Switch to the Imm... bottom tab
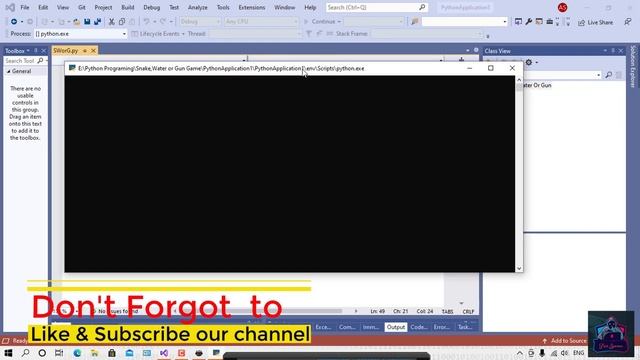The height and width of the screenshot is (360, 640). click(x=371, y=327)
